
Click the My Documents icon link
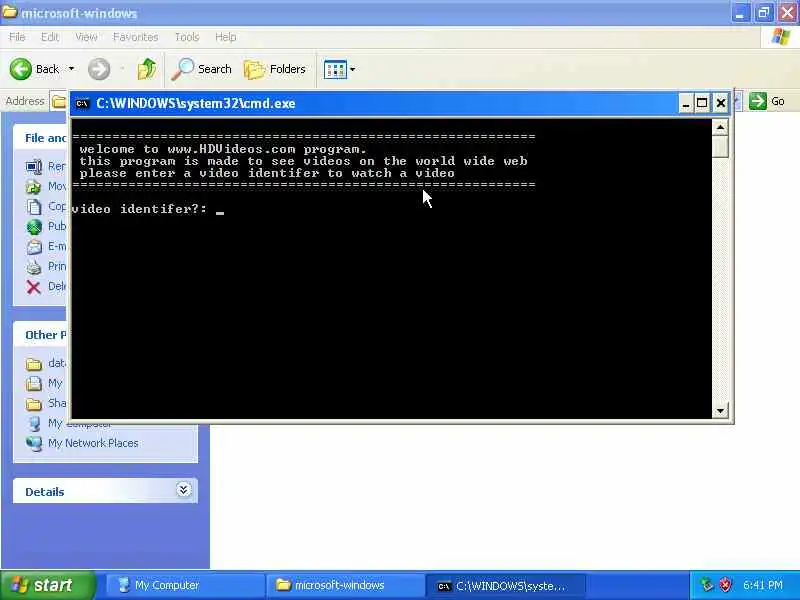click(34, 383)
